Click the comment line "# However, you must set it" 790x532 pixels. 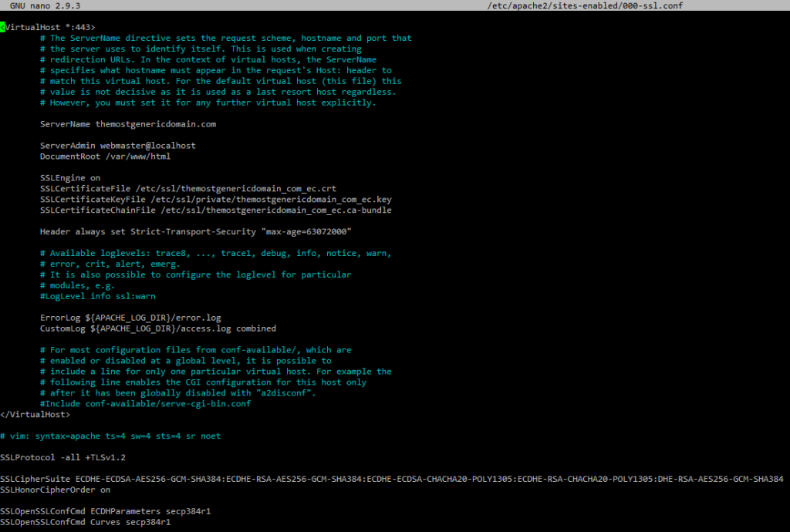click(x=208, y=103)
